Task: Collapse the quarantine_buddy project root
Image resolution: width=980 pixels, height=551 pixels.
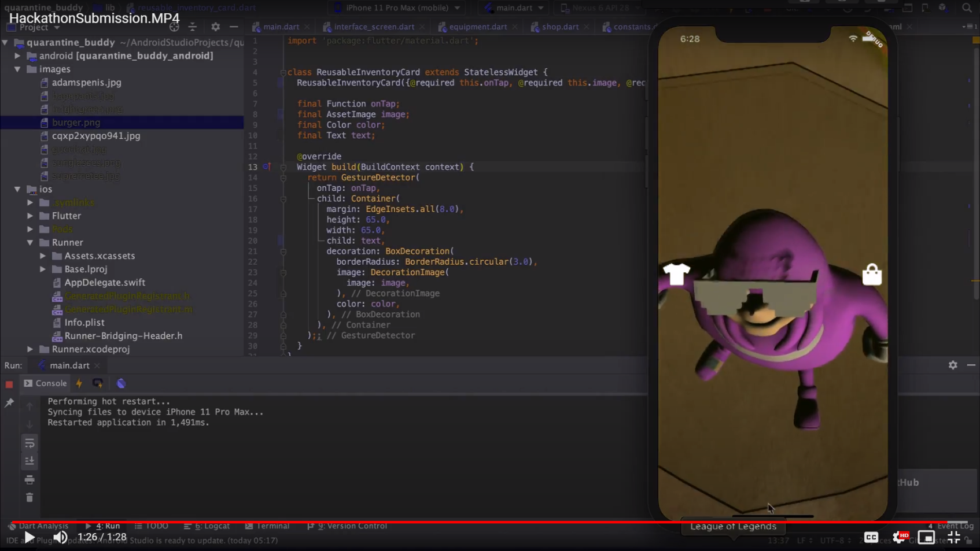Action: pyautogui.click(x=6, y=42)
